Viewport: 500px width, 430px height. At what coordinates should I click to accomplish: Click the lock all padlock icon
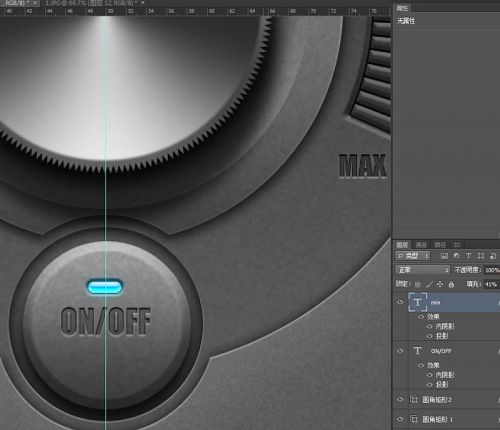click(x=451, y=284)
